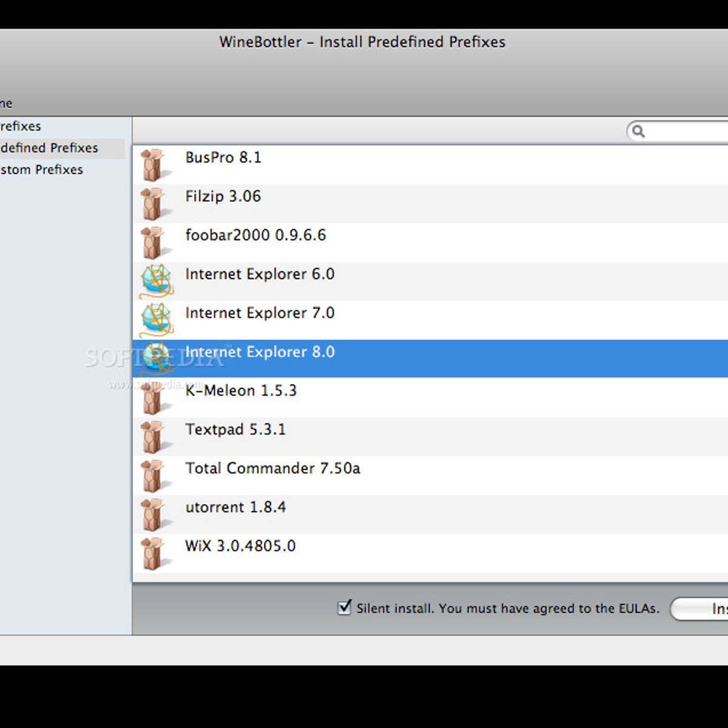The height and width of the screenshot is (728, 728).
Task: Select the top Prefixes sidebar entry
Action: pos(21,126)
